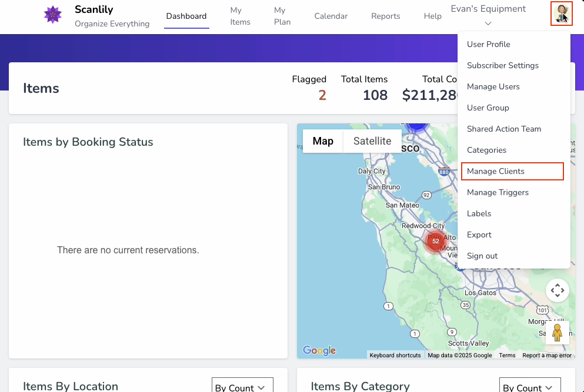Screen dimensions: 584x392
Task: Expand Evan's Equipment account dropdown
Action: [x=488, y=16]
